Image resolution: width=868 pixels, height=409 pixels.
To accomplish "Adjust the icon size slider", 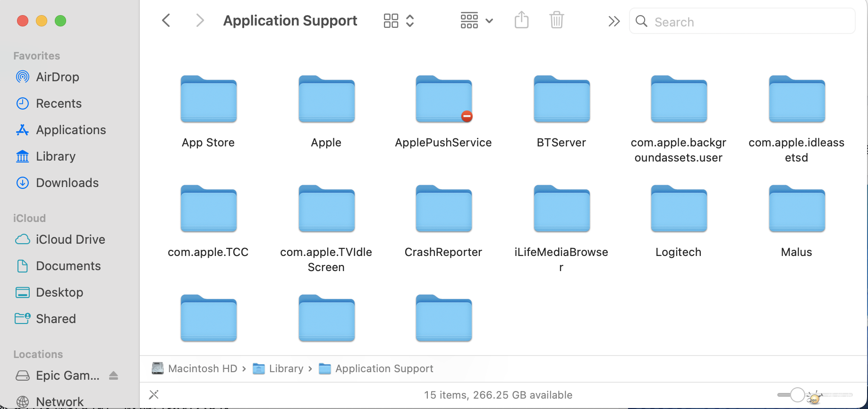I will [798, 394].
